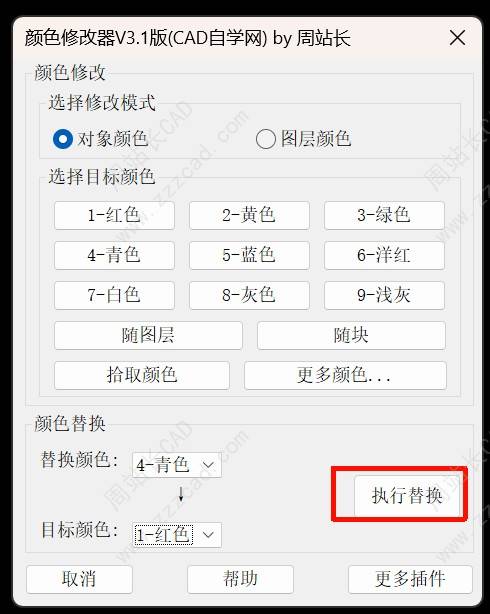Select the 5-蓝色 color button
Image resolution: width=490 pixels, height=614 pixels.
pos(249,255)
